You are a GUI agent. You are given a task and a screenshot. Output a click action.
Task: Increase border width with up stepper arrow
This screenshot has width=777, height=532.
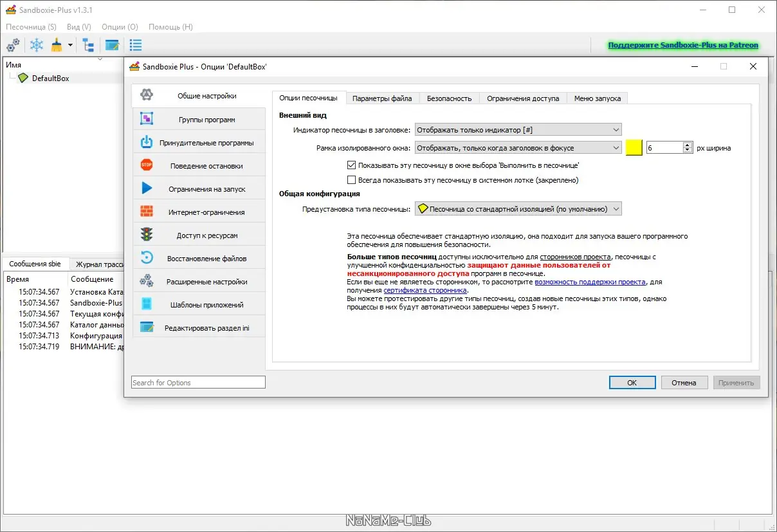pos(688,145)
